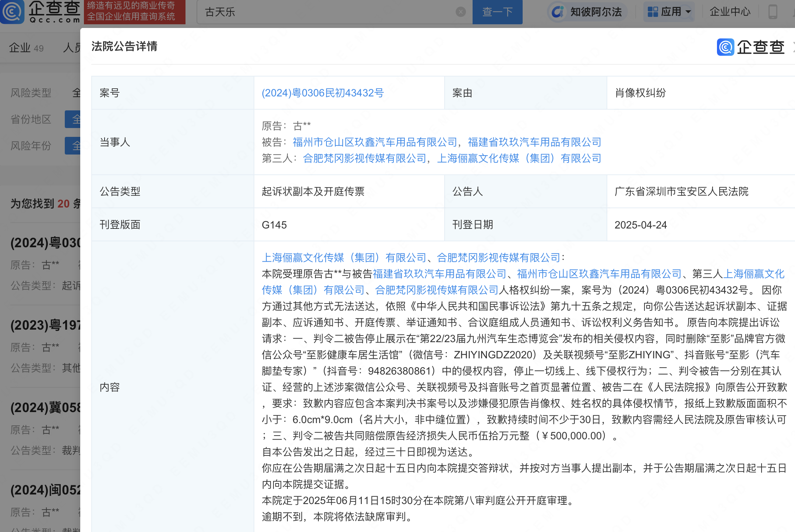
Task: Select the blue 全 option for 风险年份
Action: coord(73,146)
